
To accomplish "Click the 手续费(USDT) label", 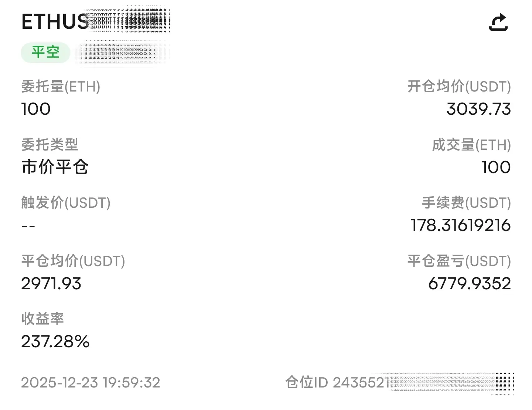I will (466, 203).
